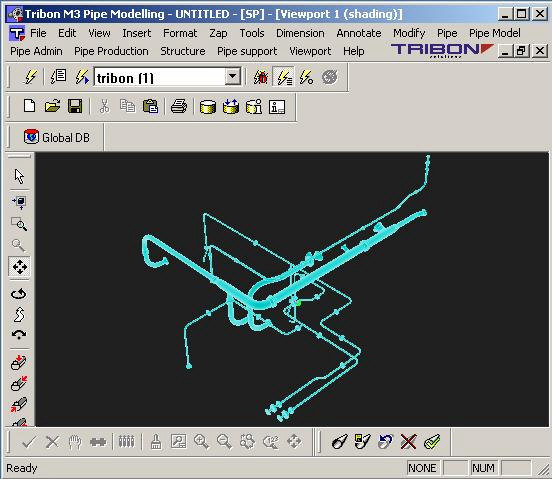Click the zoom window magnifier icon

pyautogui.click(x=19, y=224)
